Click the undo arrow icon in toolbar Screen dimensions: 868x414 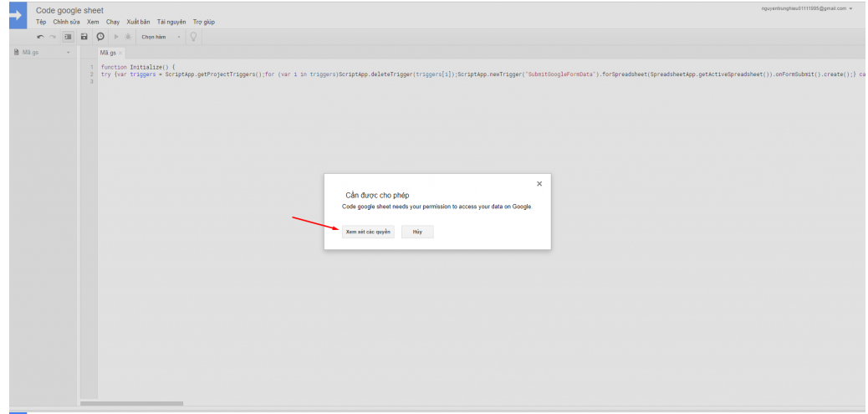40,37
